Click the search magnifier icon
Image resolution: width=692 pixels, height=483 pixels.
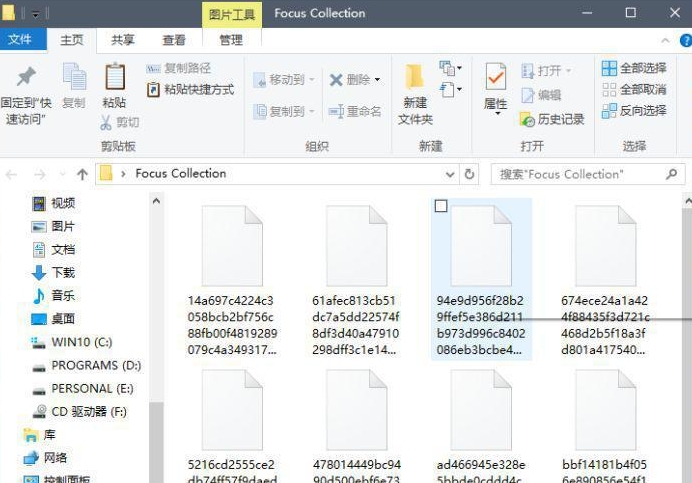pyautogui.click(x=671, y=174)
